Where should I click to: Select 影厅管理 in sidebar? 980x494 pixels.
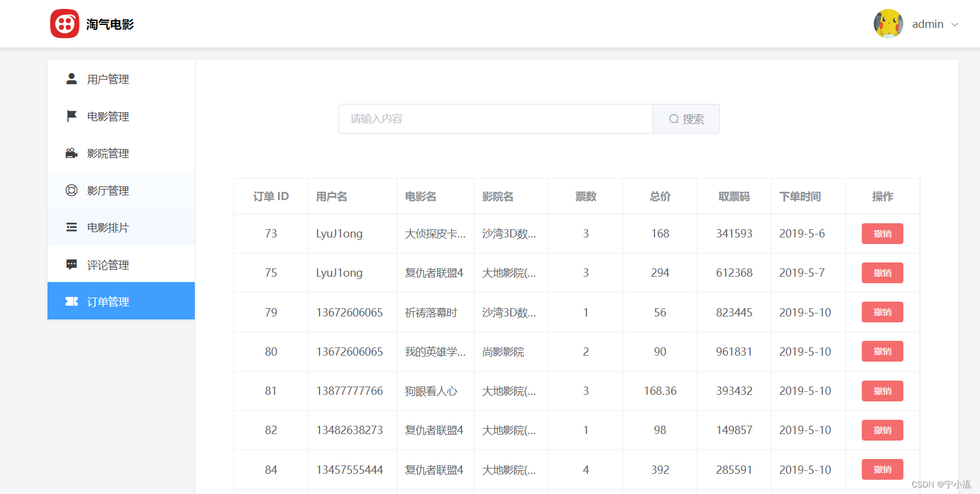pos(121,190)
